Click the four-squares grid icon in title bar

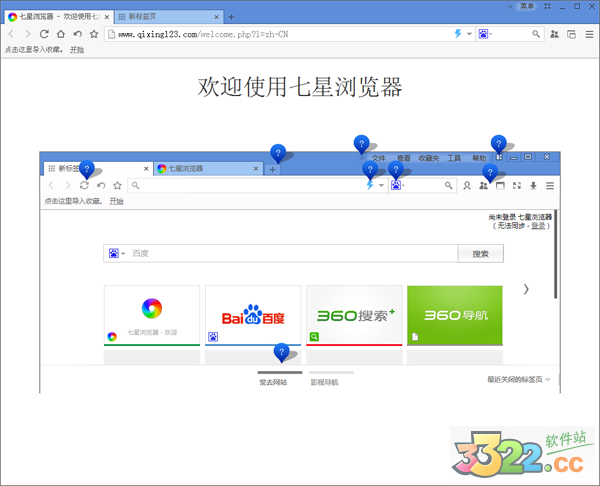pyautogui.click(x=547, y=6)
